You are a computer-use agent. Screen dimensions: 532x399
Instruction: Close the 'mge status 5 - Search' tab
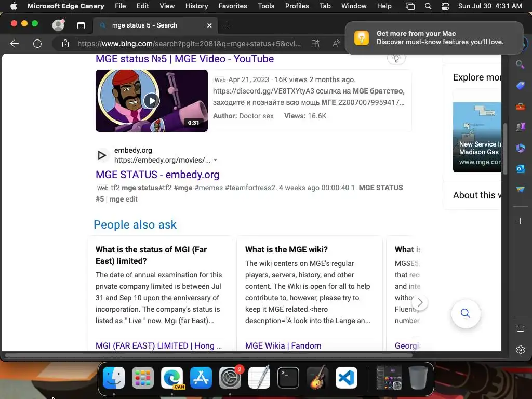pyautogui.click(x=209, y=25)
